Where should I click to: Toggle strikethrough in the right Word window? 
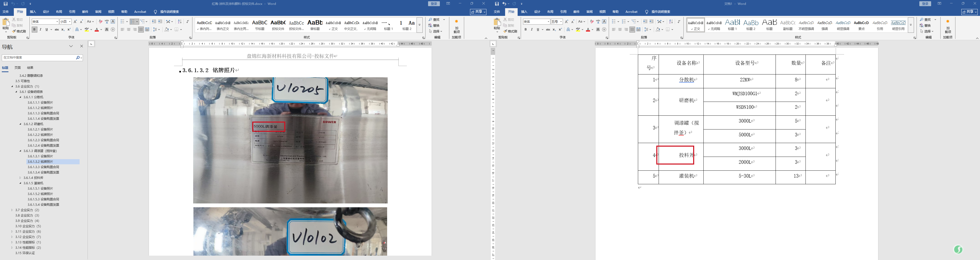point(548,29)
